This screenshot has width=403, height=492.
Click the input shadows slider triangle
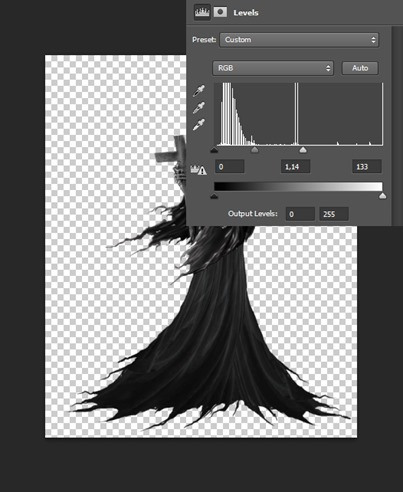tap(214, 150)
